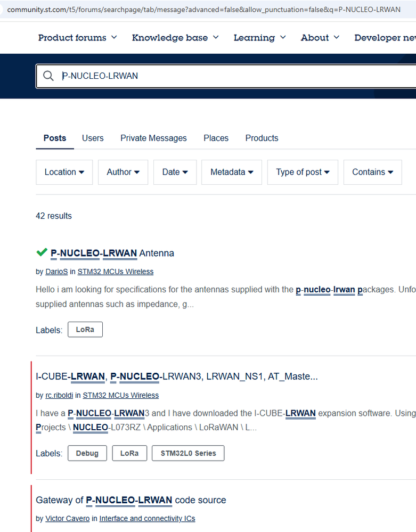Viewport: 416px width, 532px height.
Task: Open the Learning dropdown menu
Action: pos(259,38)
